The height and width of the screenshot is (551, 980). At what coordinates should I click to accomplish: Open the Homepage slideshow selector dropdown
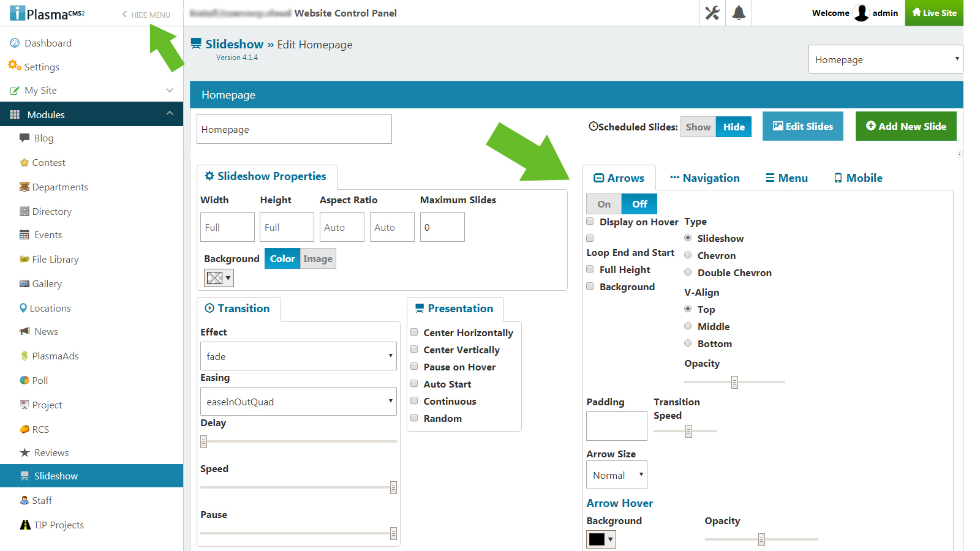(x=886, y=59)
